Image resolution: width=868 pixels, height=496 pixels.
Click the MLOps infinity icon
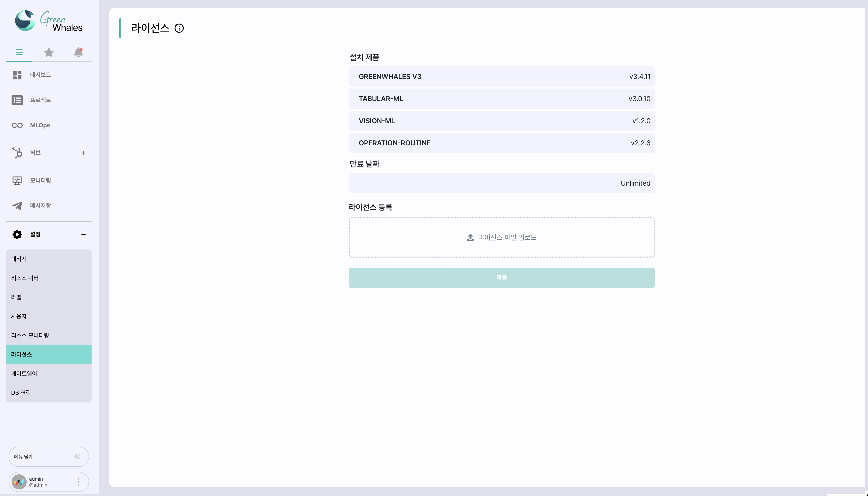[x=17, y=125]
